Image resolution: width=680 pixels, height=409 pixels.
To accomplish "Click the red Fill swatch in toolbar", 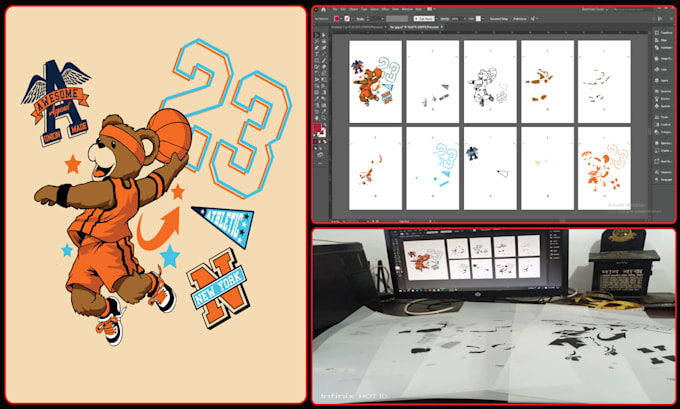I will 317,127.
